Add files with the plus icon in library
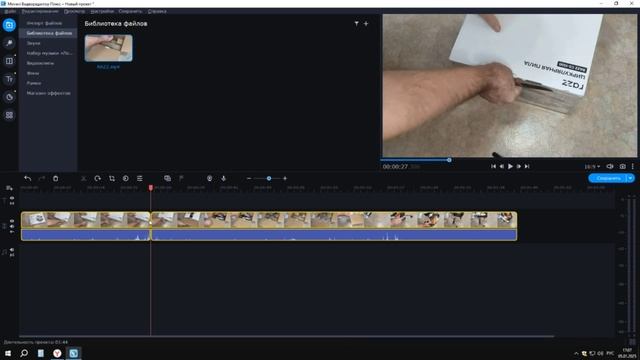Screen dimensions: 640x360 (x=366, y=24)
